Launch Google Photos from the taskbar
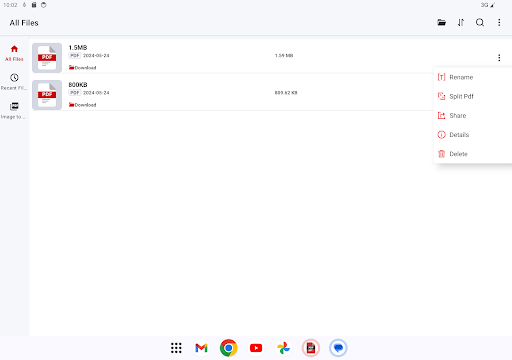Screen dimensions: 512x360 pos(283,348)
